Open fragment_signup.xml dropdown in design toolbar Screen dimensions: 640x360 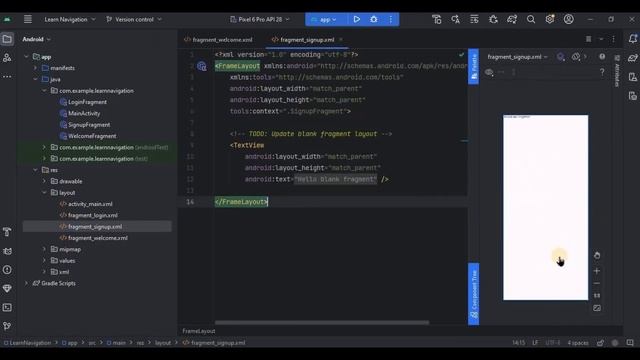[517, 57]
